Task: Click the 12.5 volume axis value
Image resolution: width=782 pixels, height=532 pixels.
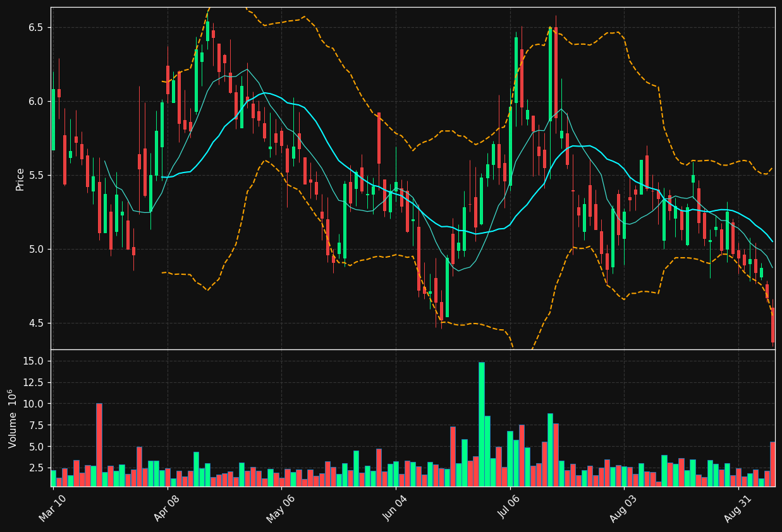Action: pyautogui.click(x=33, y=382)
